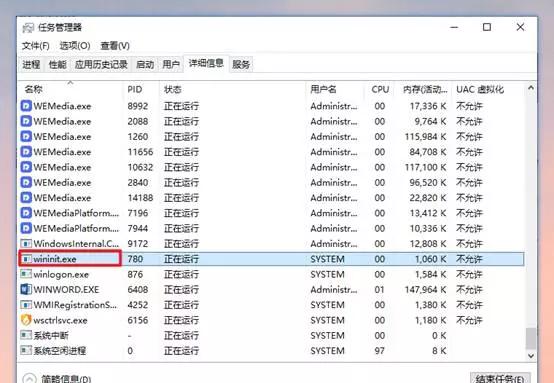This screenshot has width=554, height=383.
Task: Select the wsctrlsvc.exe process name
Action: click(x=60, y=320)
